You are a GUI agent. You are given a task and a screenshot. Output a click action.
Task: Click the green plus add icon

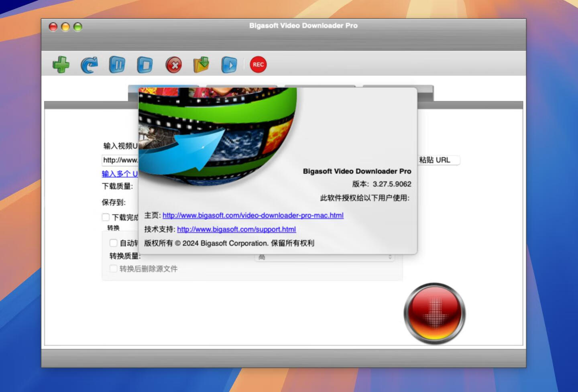[x=61, y=65]
